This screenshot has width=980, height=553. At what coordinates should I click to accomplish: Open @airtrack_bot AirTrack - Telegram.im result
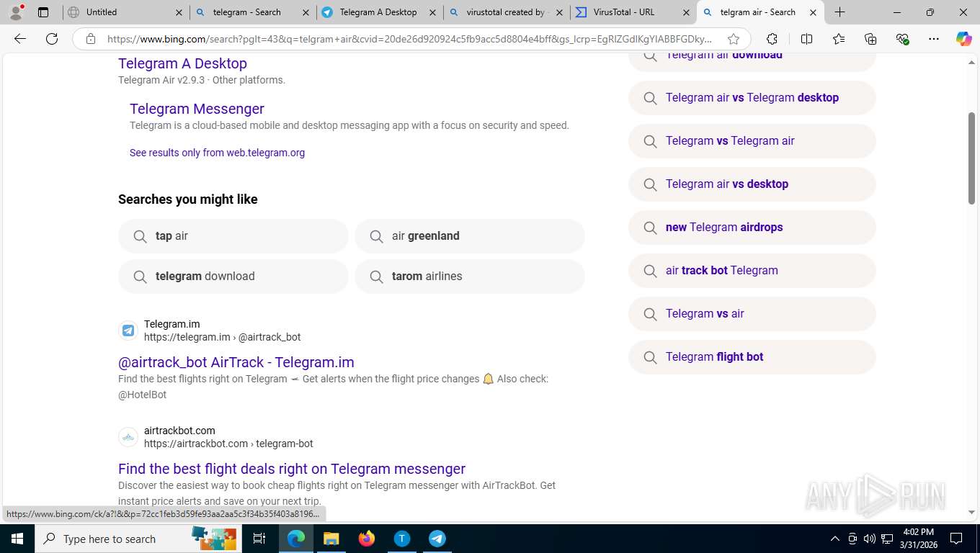click(236, 362)
